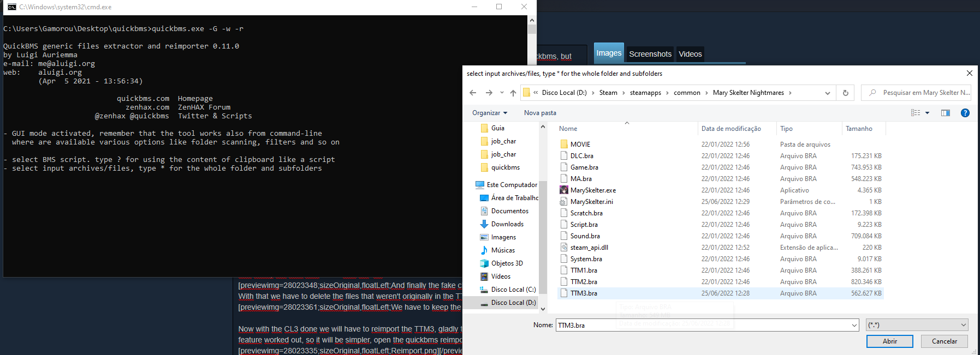
Task: Expand the Steam breadcrumb chevron
Action: coord(623,93)
